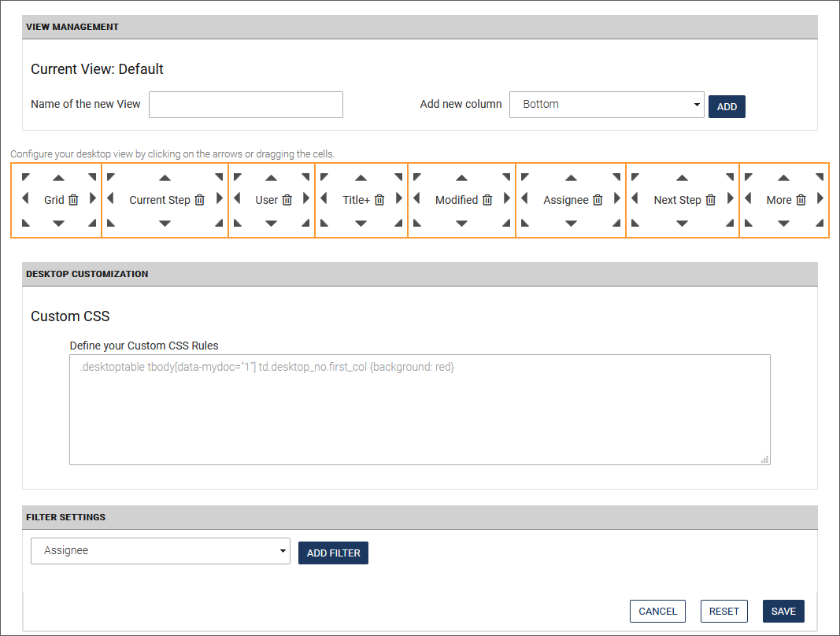
Task: Click the ADD column button
Action: click(727, 106)
